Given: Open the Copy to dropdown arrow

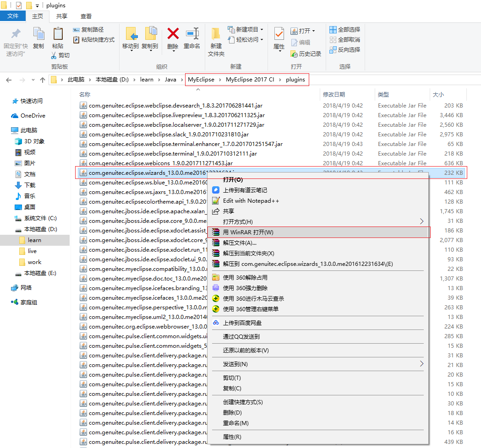Looking at the screenshot, I should click(150, 51).
